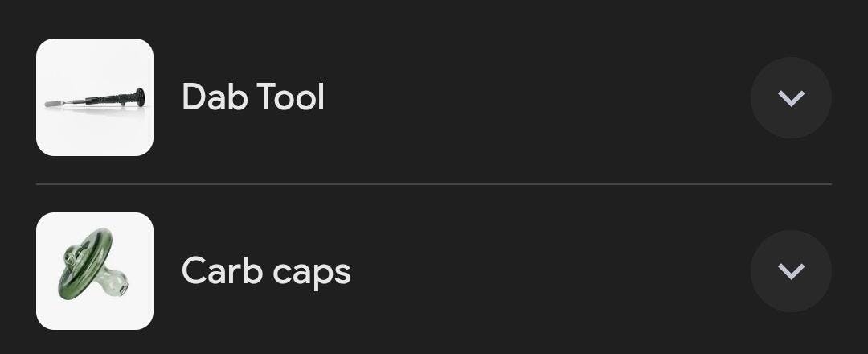Click the white image tile for Carb caps
868x354 pixels.
(95, 271)
